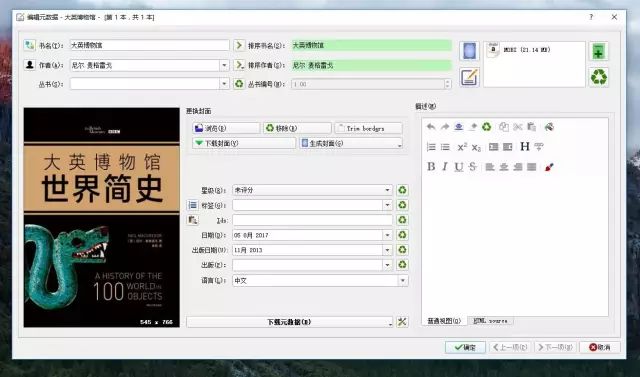Screen dimensions: 640x377
Task: Open the blue underlined text color picker
Action: [x=459, y=127]
